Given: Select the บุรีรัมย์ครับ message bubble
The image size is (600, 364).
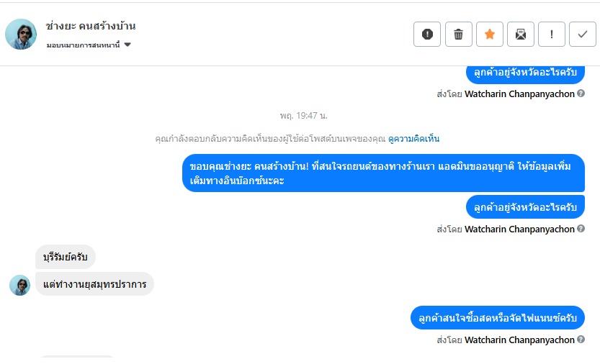Looking at the screenshot, I should pos(66,257).
